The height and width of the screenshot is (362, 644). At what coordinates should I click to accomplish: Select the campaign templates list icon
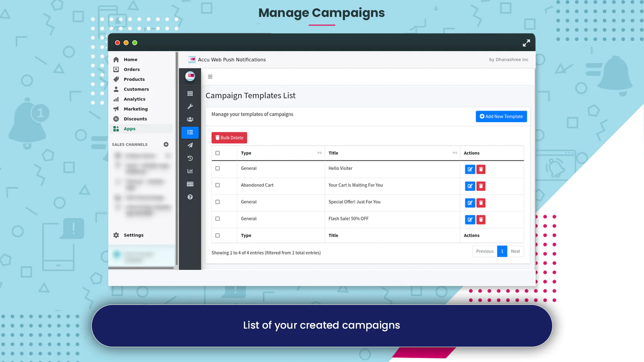tap(190, 132)
